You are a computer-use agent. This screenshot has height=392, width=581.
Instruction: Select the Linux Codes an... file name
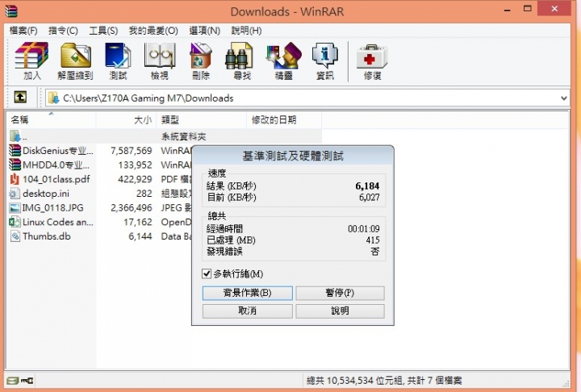coord(58,222)
